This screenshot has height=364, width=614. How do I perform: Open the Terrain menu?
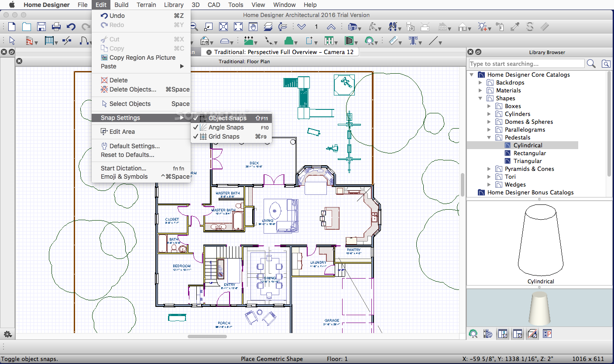[146, 5]
